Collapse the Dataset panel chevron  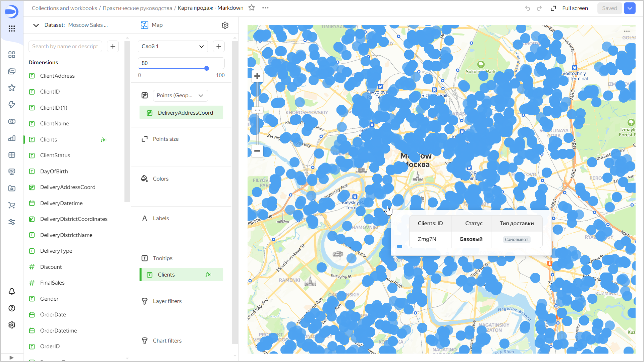[36, 25]
